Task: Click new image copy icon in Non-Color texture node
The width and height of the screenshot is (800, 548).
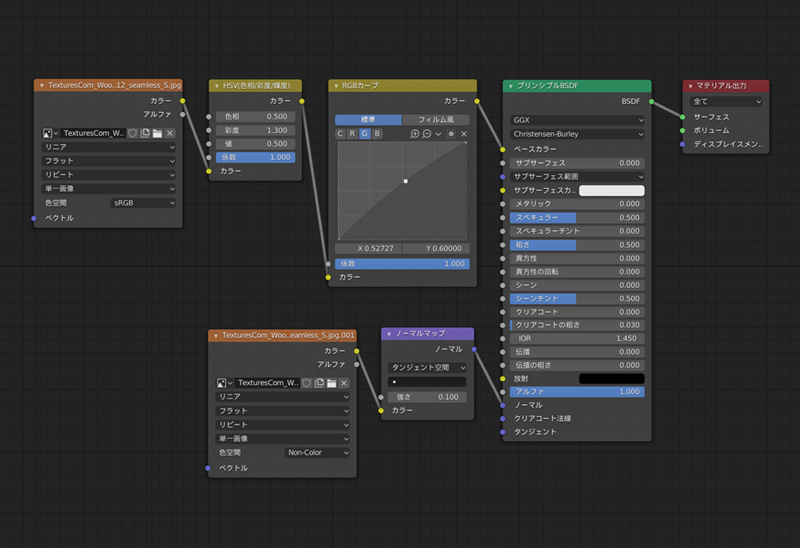Action: coord(319,382)
